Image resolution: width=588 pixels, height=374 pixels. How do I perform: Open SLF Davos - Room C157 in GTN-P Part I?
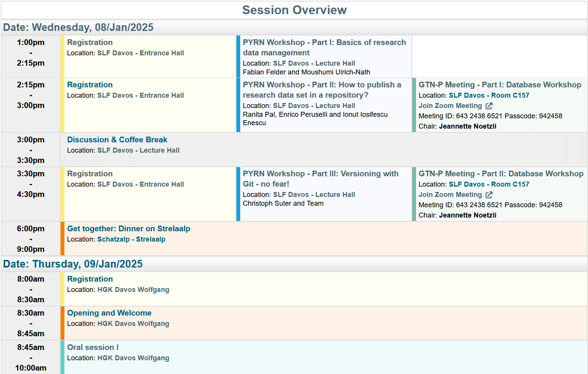click(x=489, y=95)
